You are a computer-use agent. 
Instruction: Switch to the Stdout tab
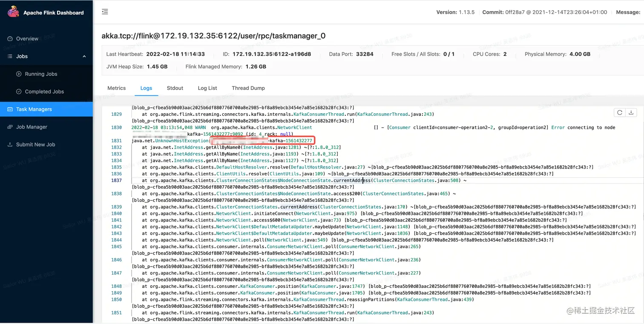pyautogui.click(x=175, y=88)
